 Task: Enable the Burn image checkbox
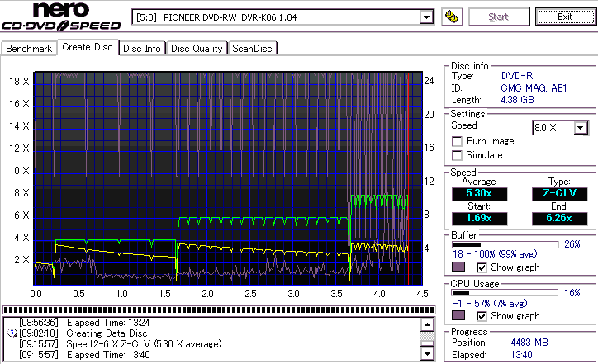457,141
